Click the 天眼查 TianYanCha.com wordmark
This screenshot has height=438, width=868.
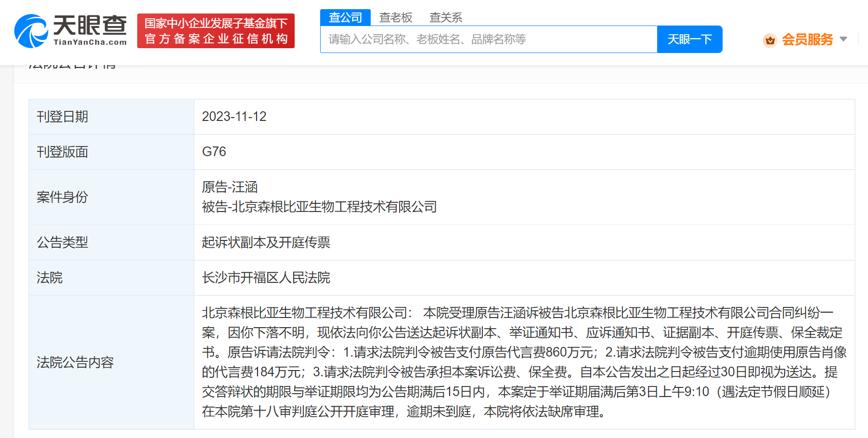tap(90, 30)
